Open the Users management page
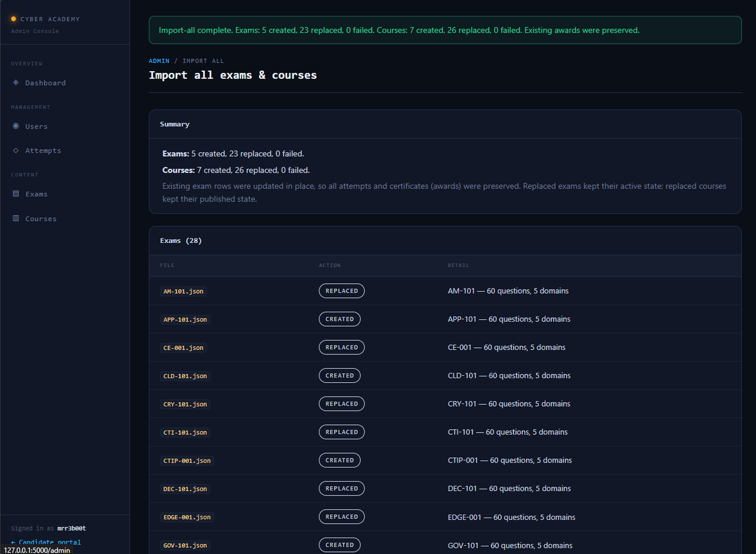756x554 pixels. coord(36,127)
